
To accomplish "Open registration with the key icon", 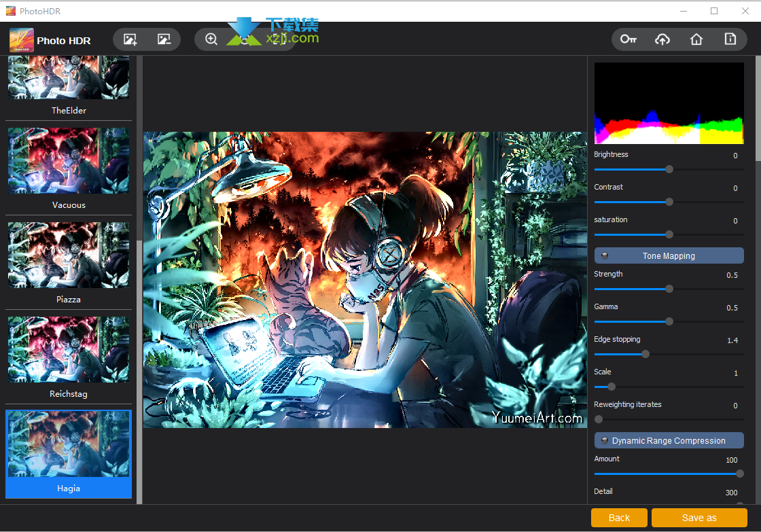I will pyautogui.click(x=629, y=39).
